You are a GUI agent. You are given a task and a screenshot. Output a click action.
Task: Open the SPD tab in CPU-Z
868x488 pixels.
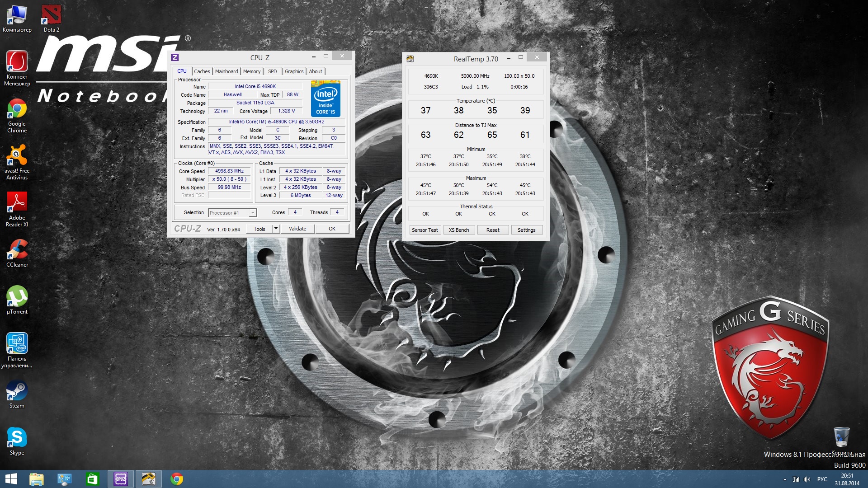[x=272, y=71]
